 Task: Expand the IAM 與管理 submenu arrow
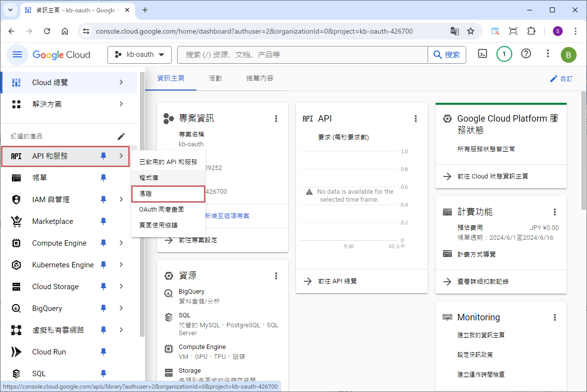coord(121,200)
